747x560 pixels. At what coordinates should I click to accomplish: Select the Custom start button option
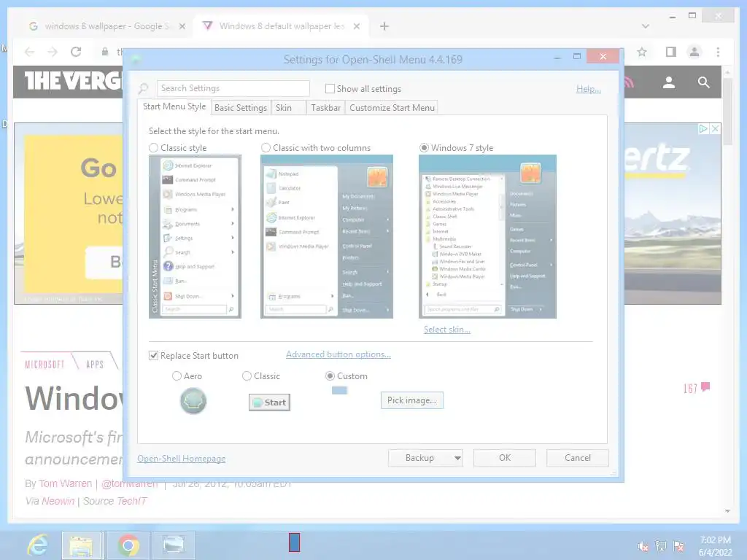[x=330, y=376]
